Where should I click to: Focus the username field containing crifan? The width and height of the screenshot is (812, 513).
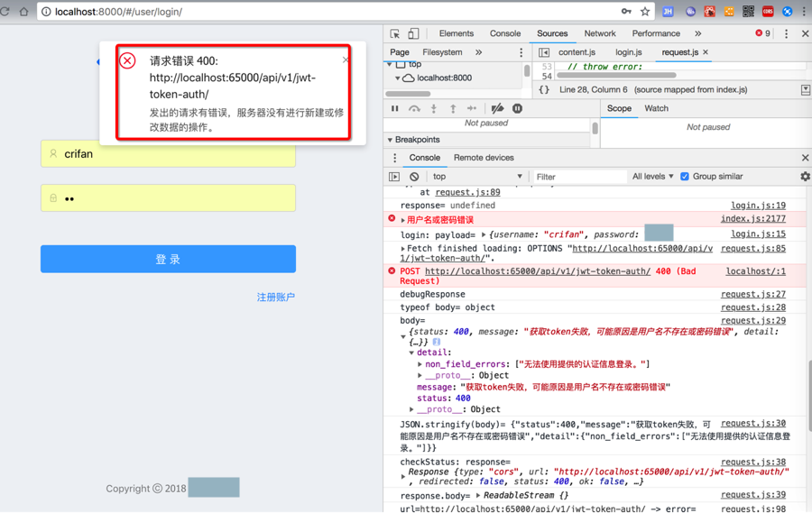point(169,154)
